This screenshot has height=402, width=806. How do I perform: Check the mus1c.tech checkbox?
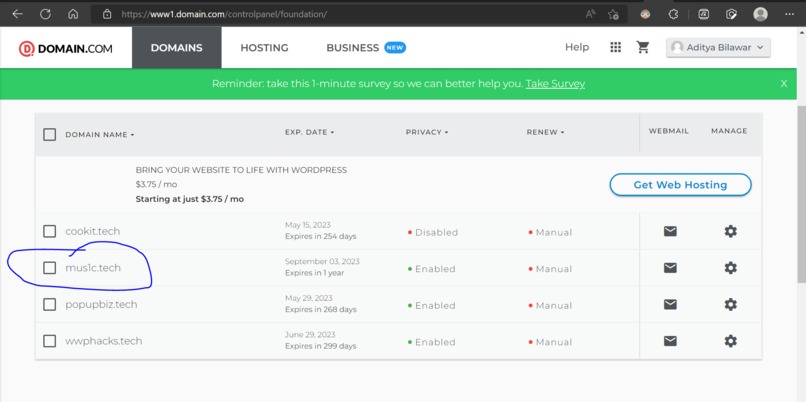[x=49, y=268]
